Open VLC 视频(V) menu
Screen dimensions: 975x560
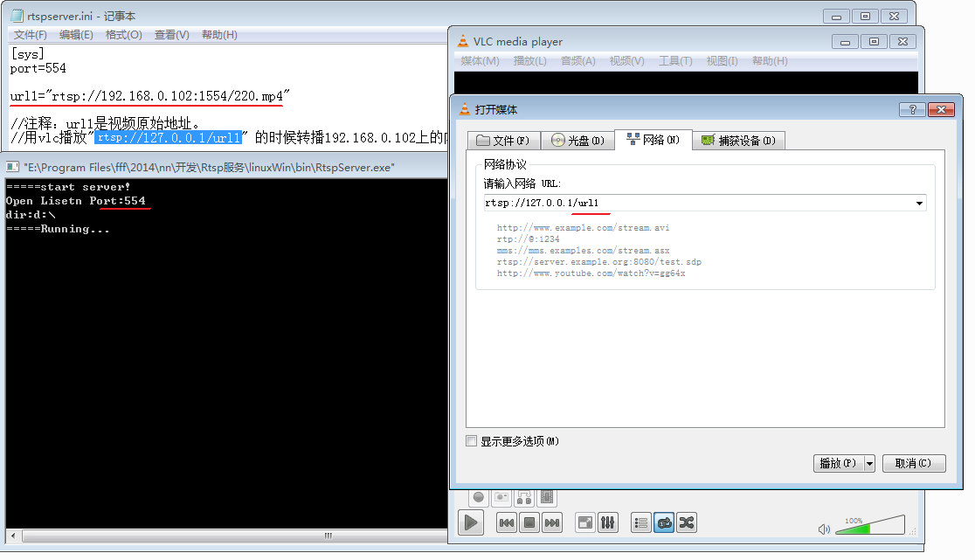click(626, 61)
